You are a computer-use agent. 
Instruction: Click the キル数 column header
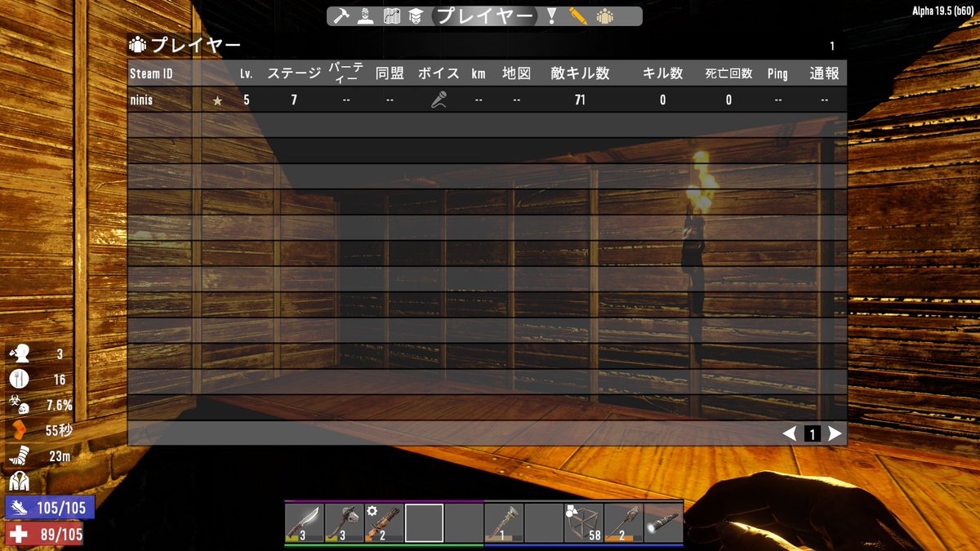tap(663, 73)
